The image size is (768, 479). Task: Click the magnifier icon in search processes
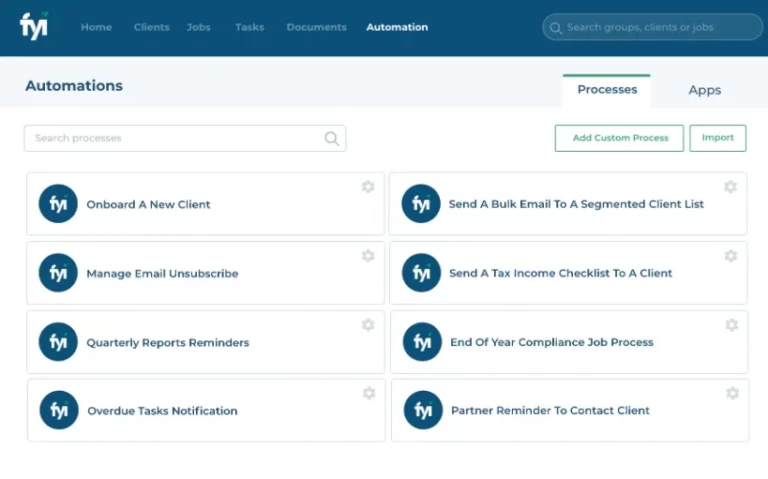tap(332, 139)
